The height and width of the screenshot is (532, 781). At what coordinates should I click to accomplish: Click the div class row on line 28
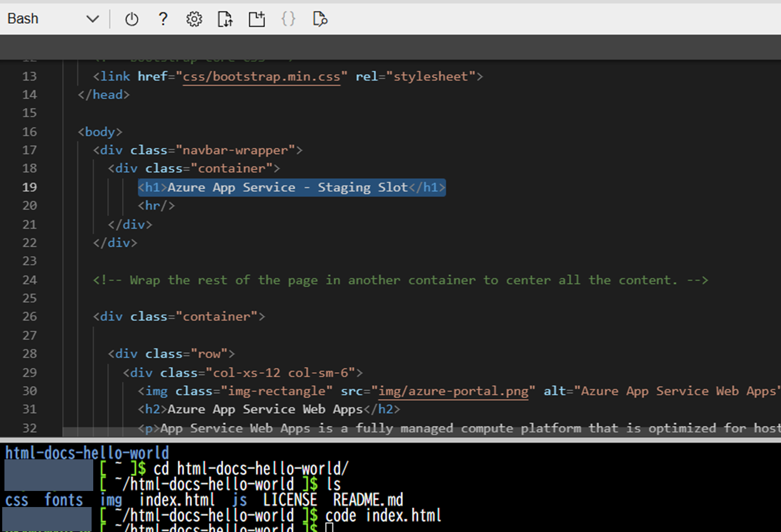tap(172, 354)
